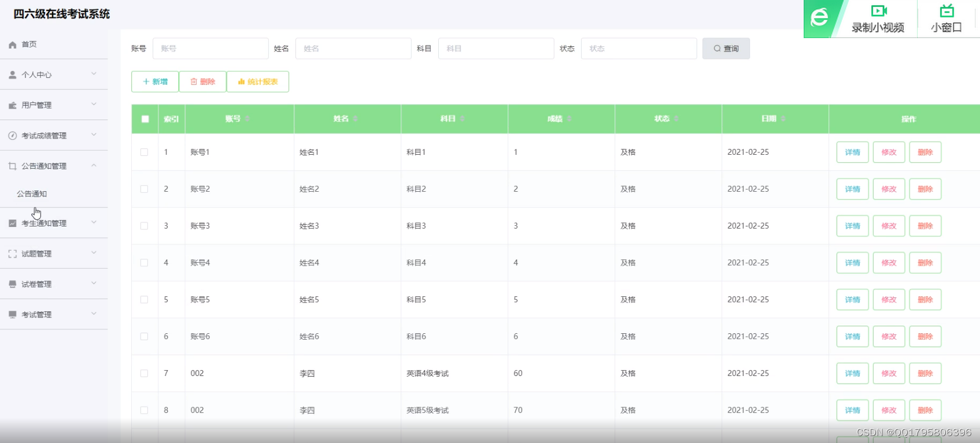Click 修改 for 账号2 row
Viewport: 980px width, 443px height.
pos(889,189)
